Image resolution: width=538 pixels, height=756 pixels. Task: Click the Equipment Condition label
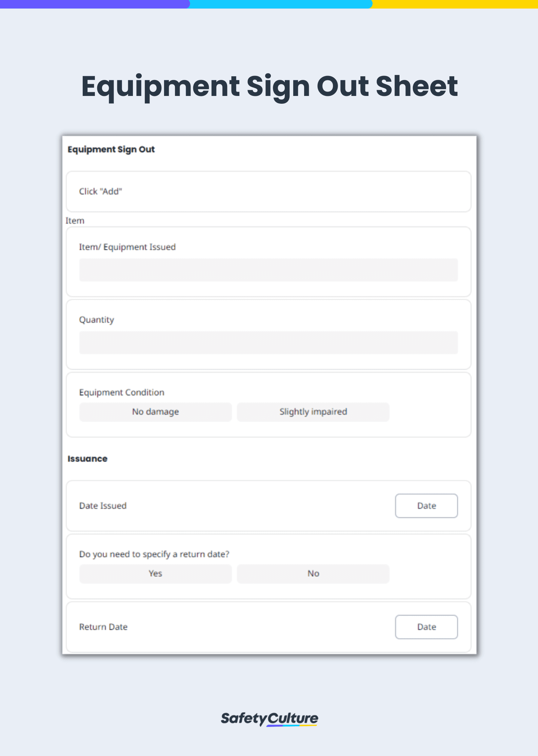[122, 392]
